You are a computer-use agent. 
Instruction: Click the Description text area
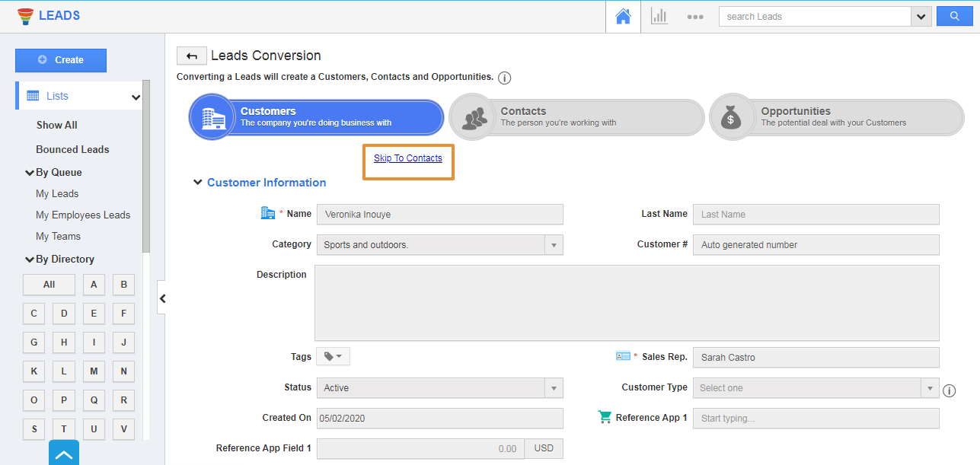(626, 303)
